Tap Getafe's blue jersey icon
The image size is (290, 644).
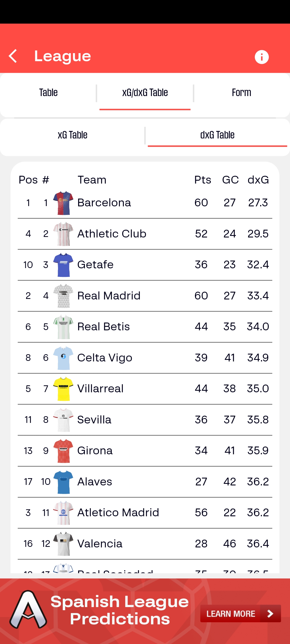63,265
